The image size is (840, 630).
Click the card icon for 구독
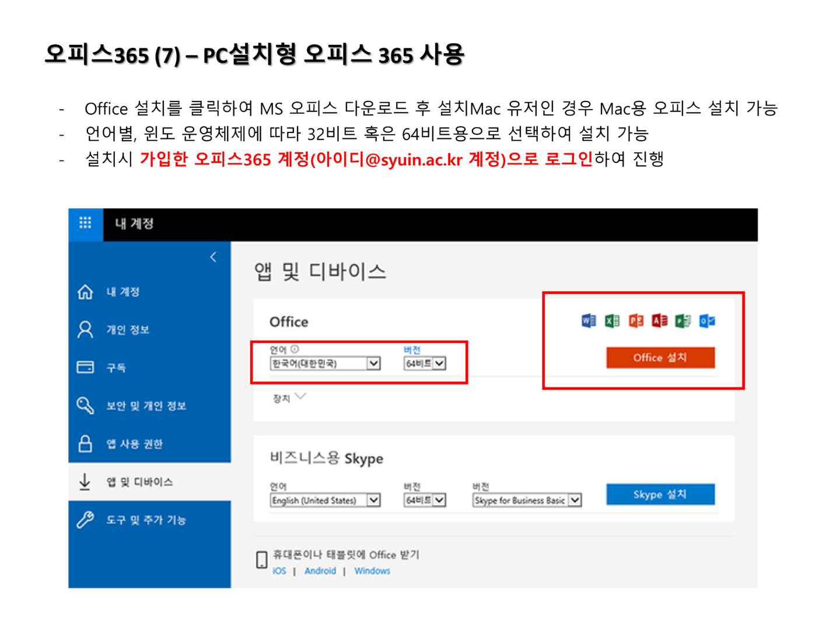85,367
